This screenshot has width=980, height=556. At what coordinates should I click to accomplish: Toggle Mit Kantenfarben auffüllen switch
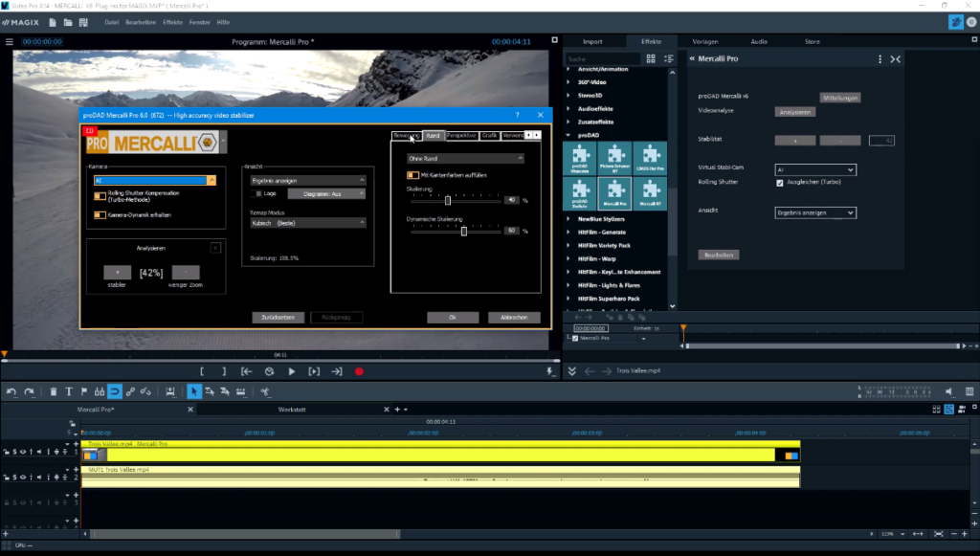[413, 175]
